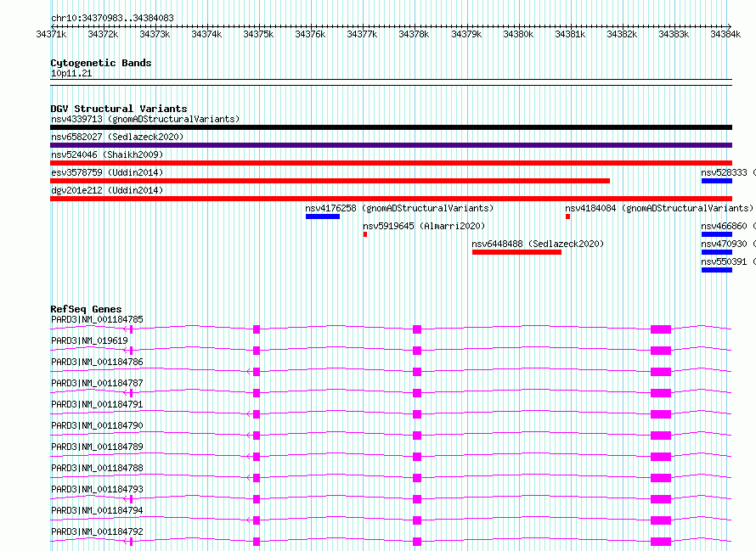Click the 34383k ruler tick label
Image resolution: width=756 pixels, height=551 pixels.
pos(674,34)
